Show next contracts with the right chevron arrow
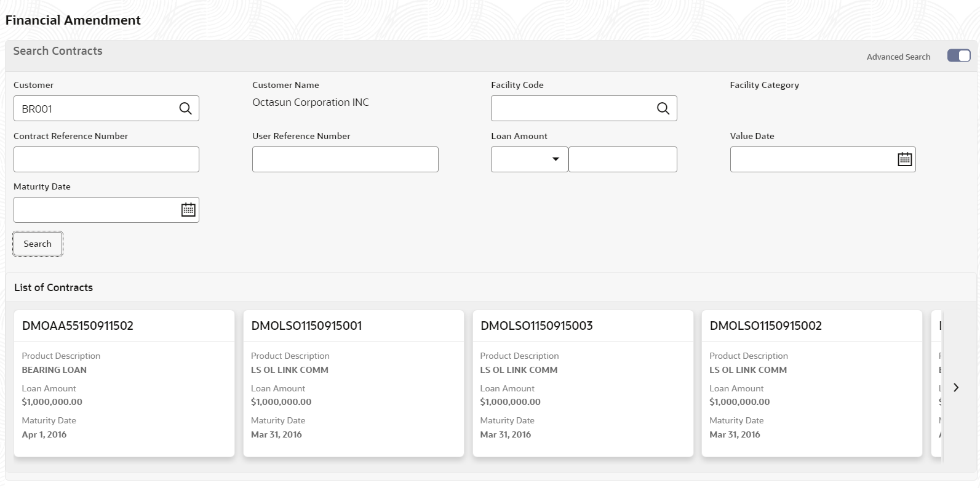The image size is (980, 488). coord(956,388)
